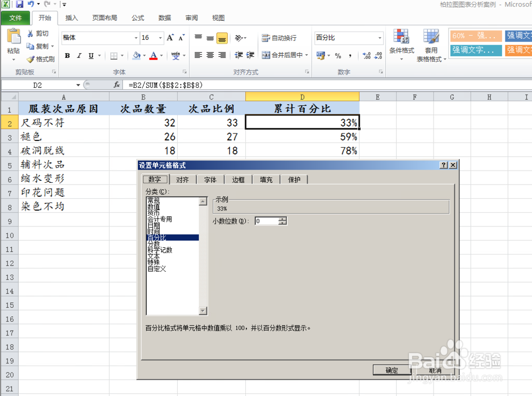Switch to 对齐 tab in format dialog
Viewport: 532px width, 396px height.
182,180
